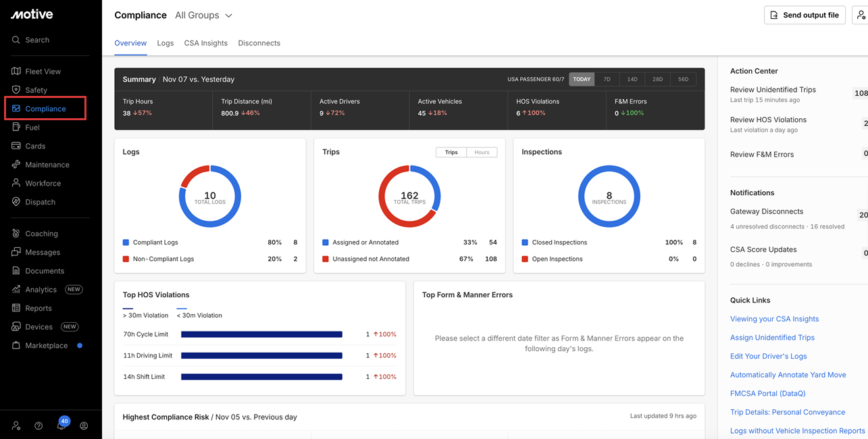This screenshot has height=439, width=868.
Task: Select the TODAY time range toggle
Action: click(x=582, y=79)
